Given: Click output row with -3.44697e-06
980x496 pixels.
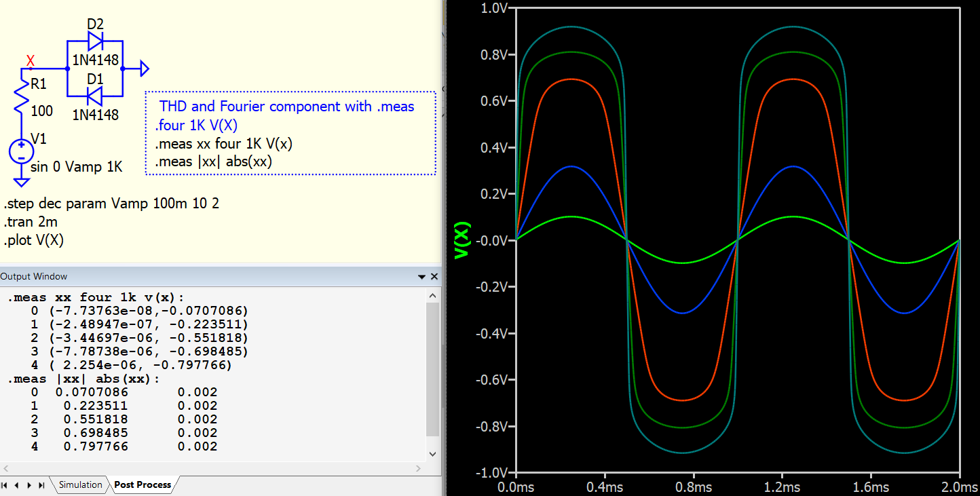Looking at the screenshot, I should (140, 338).
